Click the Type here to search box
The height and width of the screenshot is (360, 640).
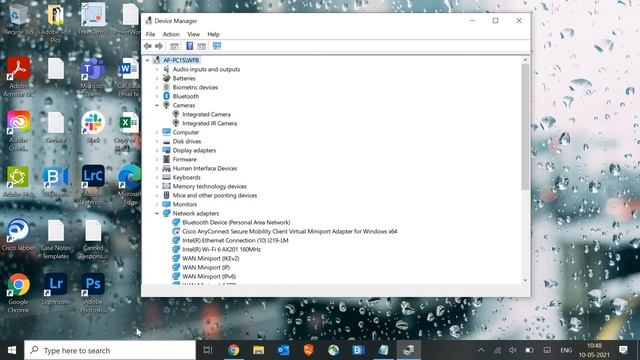pyautogui.click(x=110, y=350)
